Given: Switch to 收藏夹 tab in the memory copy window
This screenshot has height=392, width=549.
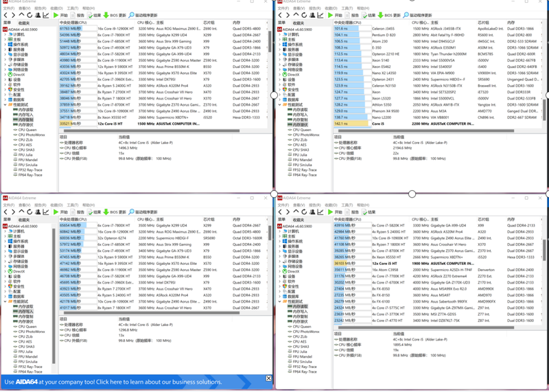Looking at the screenshot, I should click(x=24, y=23).
